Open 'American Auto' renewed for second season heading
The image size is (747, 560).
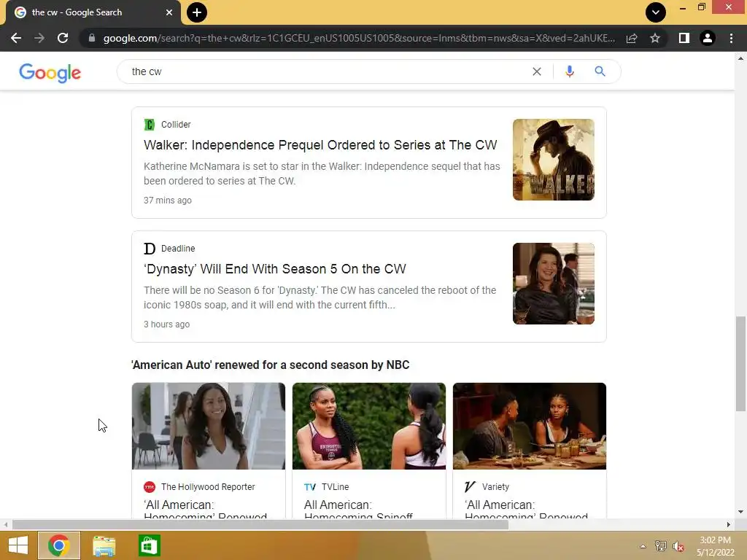pos(270,365)
